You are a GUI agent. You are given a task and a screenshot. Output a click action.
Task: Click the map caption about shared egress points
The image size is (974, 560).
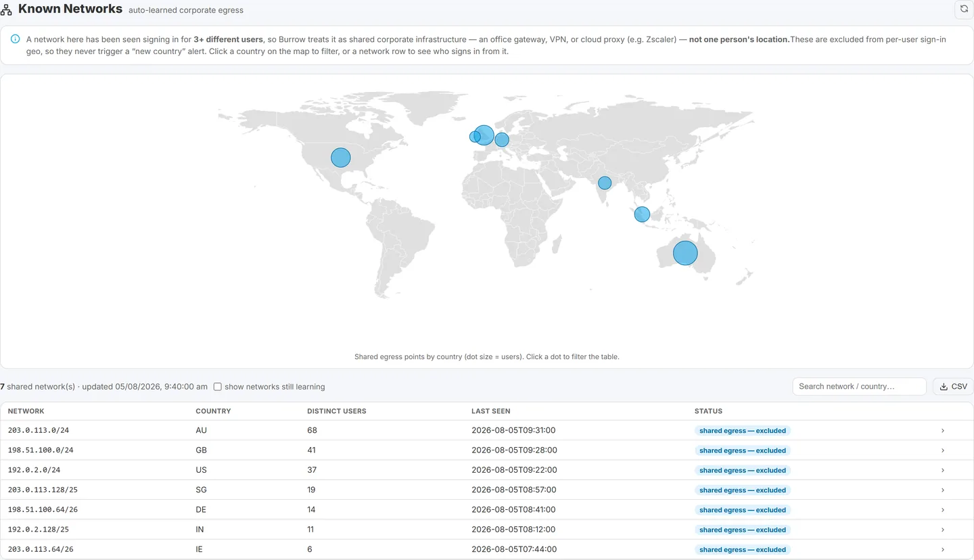(487, 356)
